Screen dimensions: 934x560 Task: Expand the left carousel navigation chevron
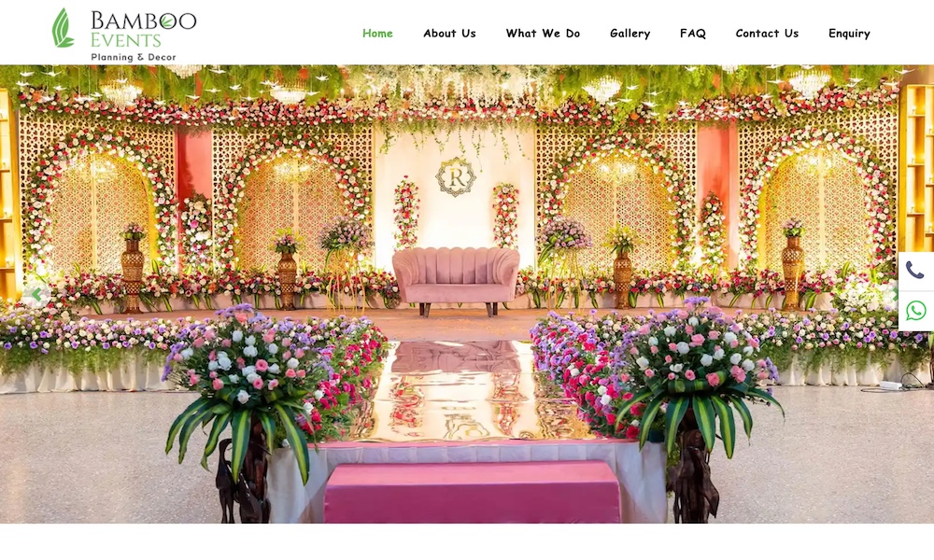[x=37, y=295]
